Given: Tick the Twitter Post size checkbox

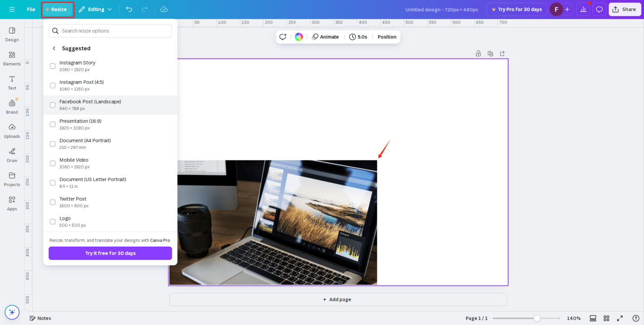Looking at the screenshot, I should [52, 202].
